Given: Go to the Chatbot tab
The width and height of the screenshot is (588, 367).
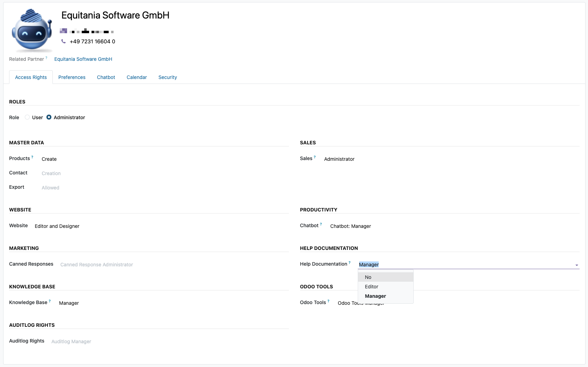Looking at the screenshot, I should pyautogui.click(x=106, y=77).
